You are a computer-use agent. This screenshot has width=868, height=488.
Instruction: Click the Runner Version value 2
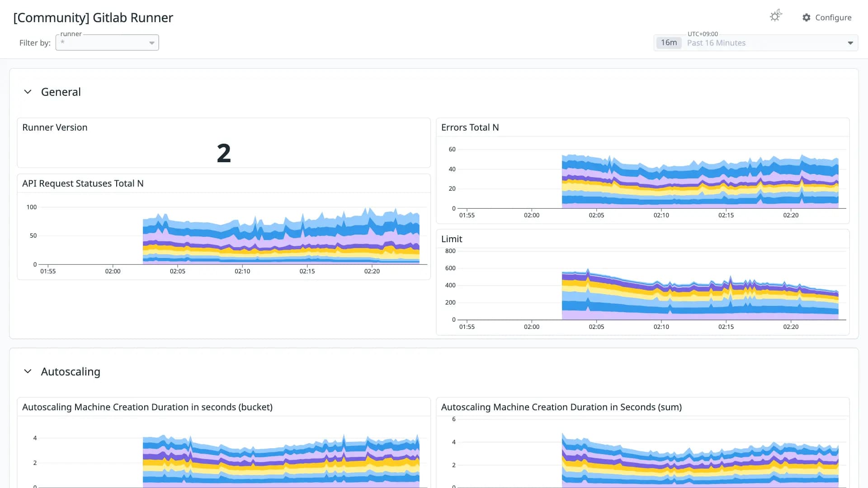click(224, 153)
